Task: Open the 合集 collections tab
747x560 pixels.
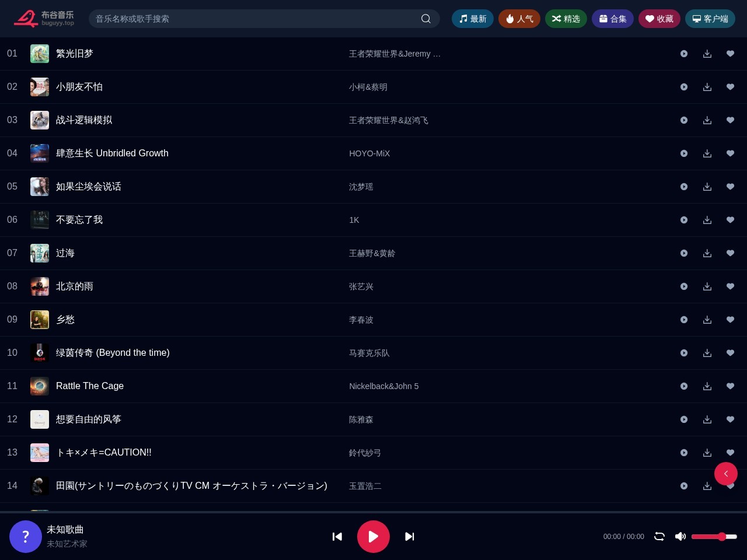Action: click(x=613, y=19)
